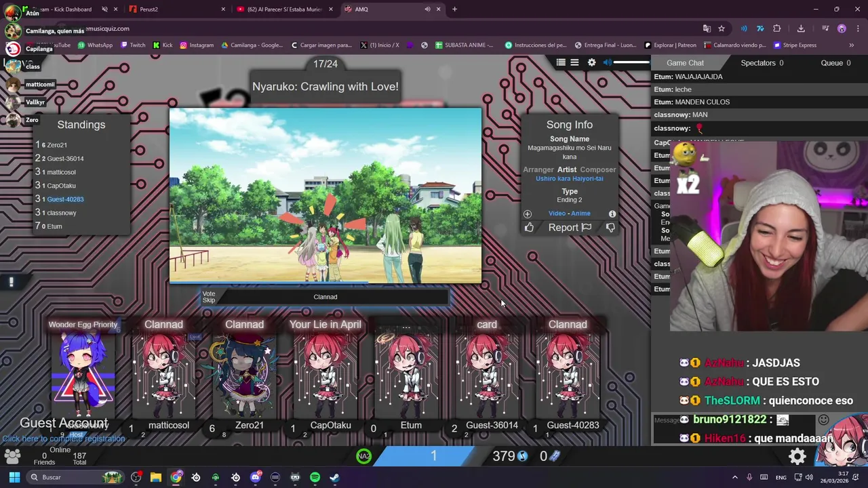
Task: Open the WhatsApp bookmark
Action: tap(95, 45)
